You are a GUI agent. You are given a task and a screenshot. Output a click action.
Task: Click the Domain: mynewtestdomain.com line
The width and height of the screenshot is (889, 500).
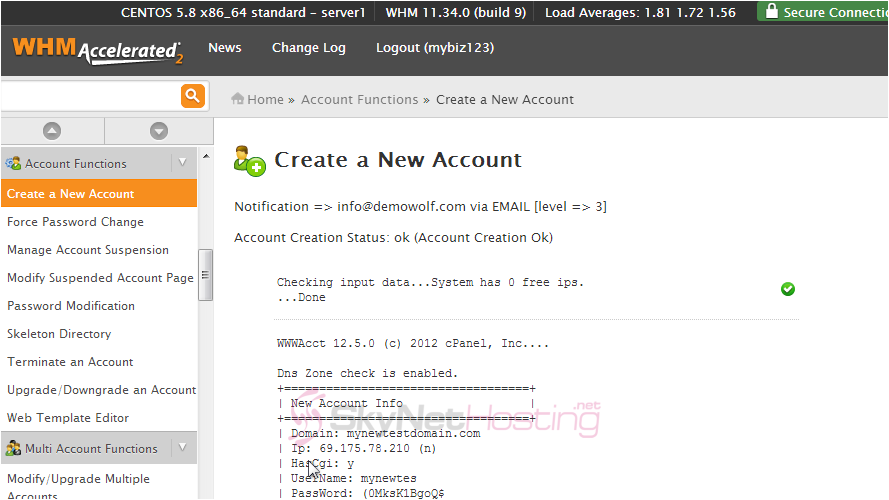tap(386, 433)
